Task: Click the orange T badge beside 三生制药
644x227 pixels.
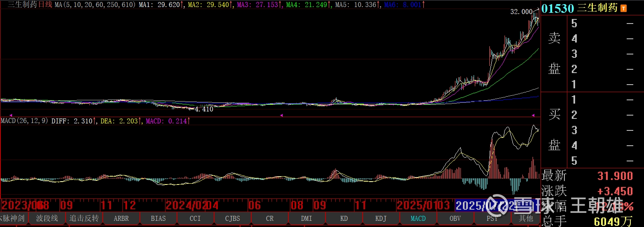Action: tap(623, 8)
